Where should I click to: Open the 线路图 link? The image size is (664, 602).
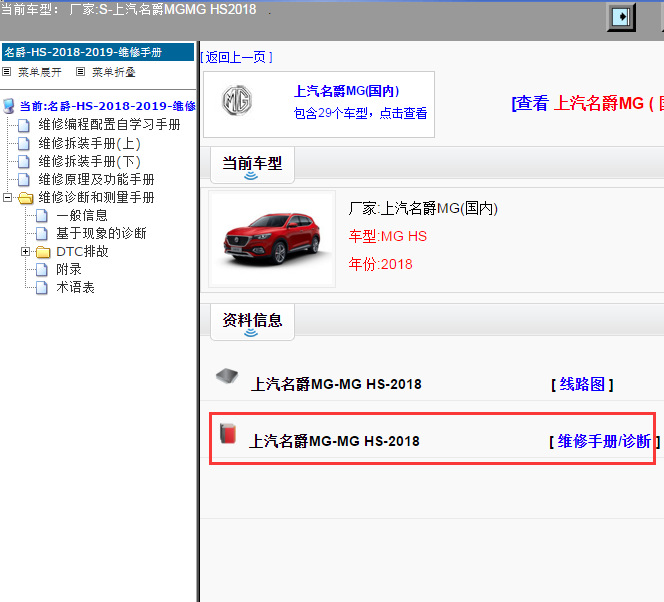(x=582, y=384)
